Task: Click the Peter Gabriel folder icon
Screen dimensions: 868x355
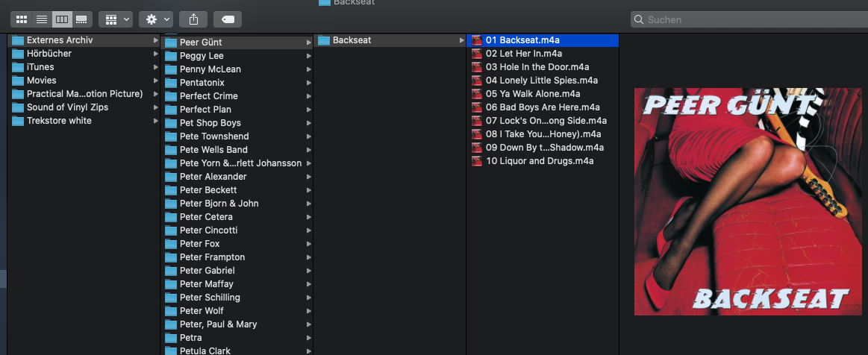Action: coord(170,271)
